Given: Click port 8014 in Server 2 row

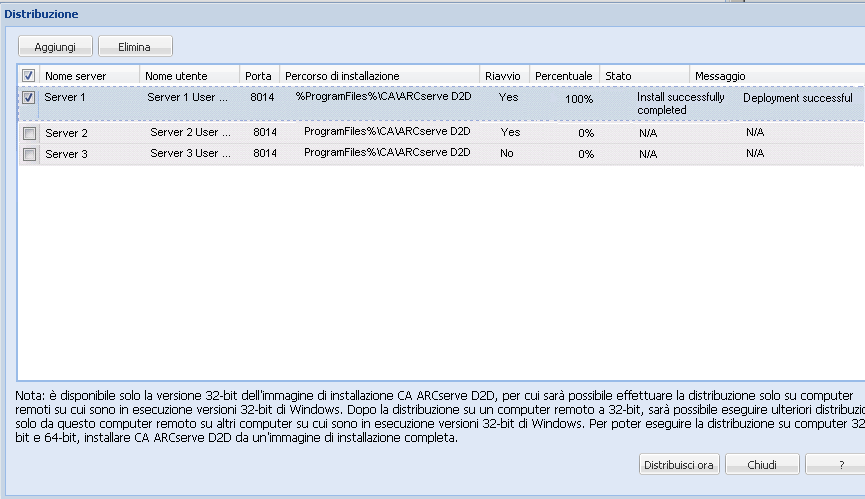Looking at the screenshot, I should [265, 132].
